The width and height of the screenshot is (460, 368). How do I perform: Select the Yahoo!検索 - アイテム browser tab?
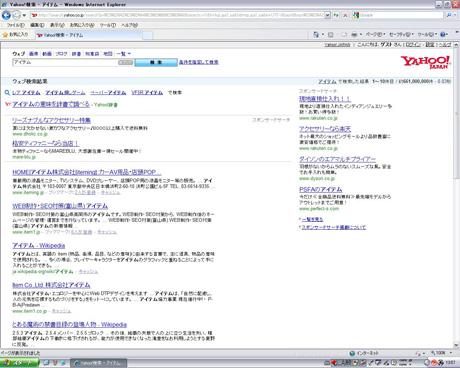click(x=88, y=35)
